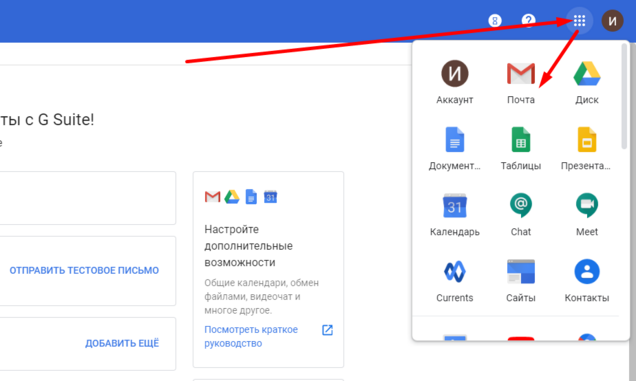Open the help question mark icon
The width and height of the screenshot is (636, 381).
coord(529,20)
